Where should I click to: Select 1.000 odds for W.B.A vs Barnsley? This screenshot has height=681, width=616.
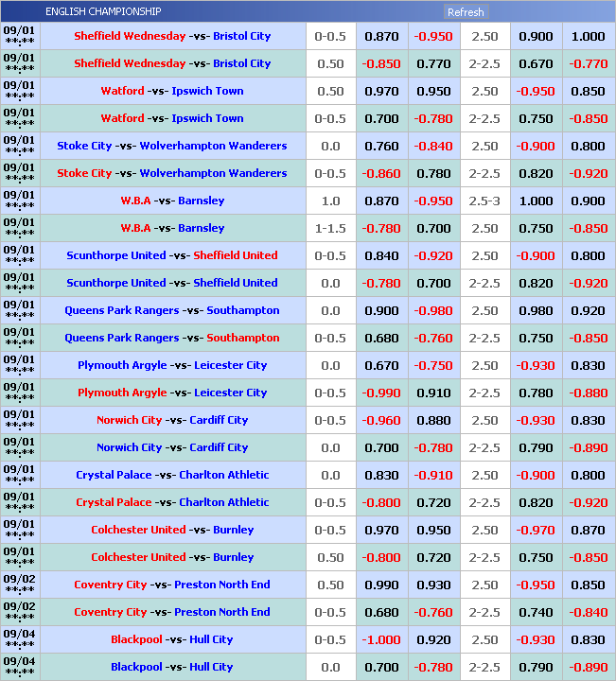537,201
